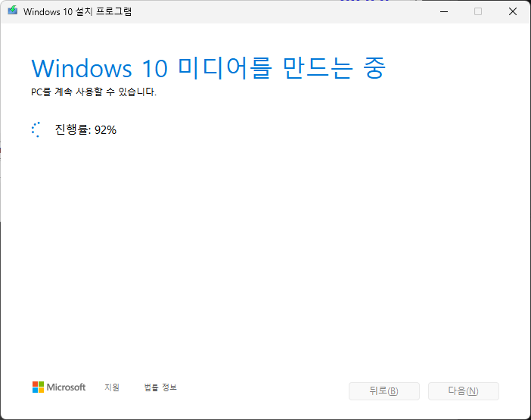Viewport: 531px width, 420px height.
Task: Click the disabled maximize button
Action: 478,11
